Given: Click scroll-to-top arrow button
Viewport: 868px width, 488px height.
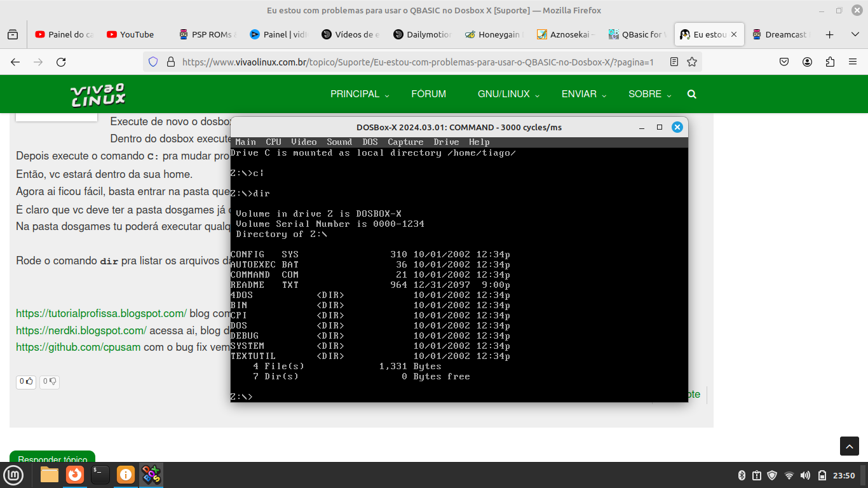Looking at the screenshot, I should pyautogui.click(x=850, y=446).
